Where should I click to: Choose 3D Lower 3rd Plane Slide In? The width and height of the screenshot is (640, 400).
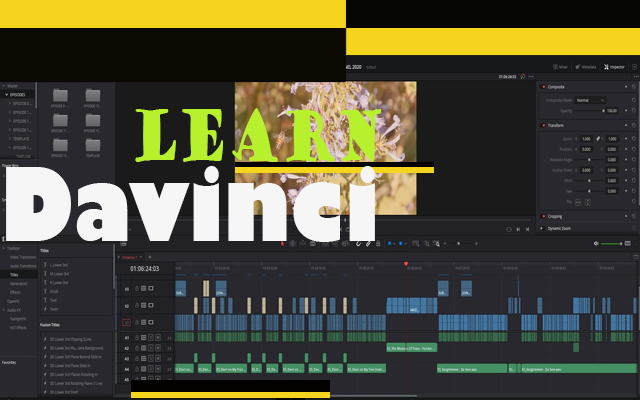coord(70,366)
